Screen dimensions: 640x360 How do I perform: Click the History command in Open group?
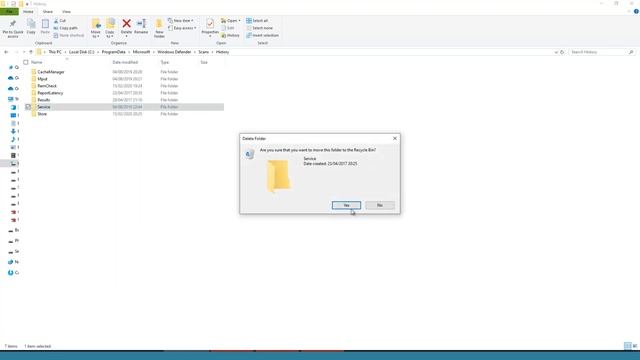click(231, 36)
